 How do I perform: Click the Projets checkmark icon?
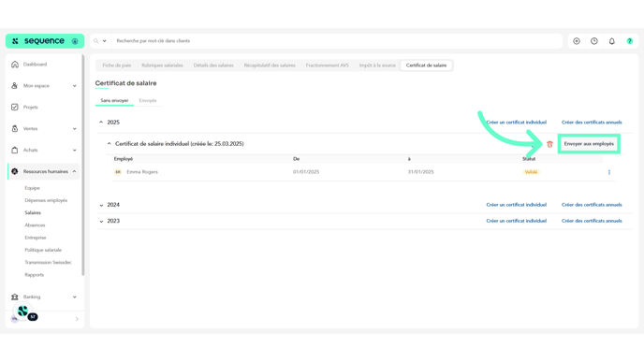click(x=15, y=108)
